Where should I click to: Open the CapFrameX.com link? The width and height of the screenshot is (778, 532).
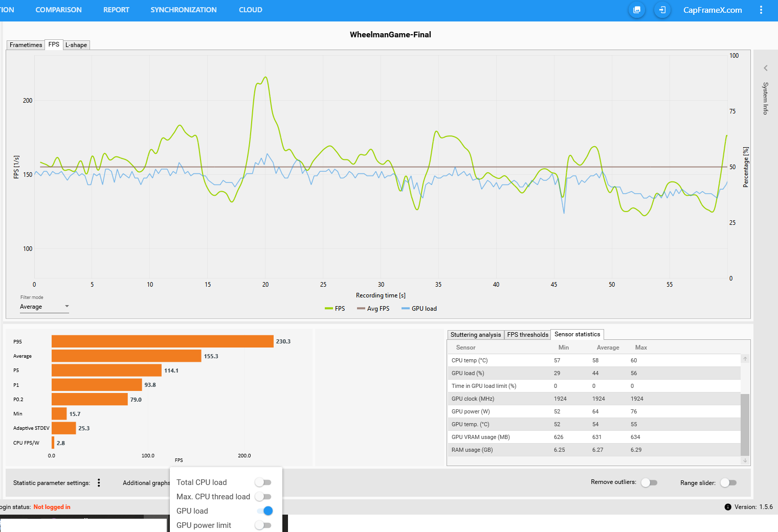click(713, 10)
